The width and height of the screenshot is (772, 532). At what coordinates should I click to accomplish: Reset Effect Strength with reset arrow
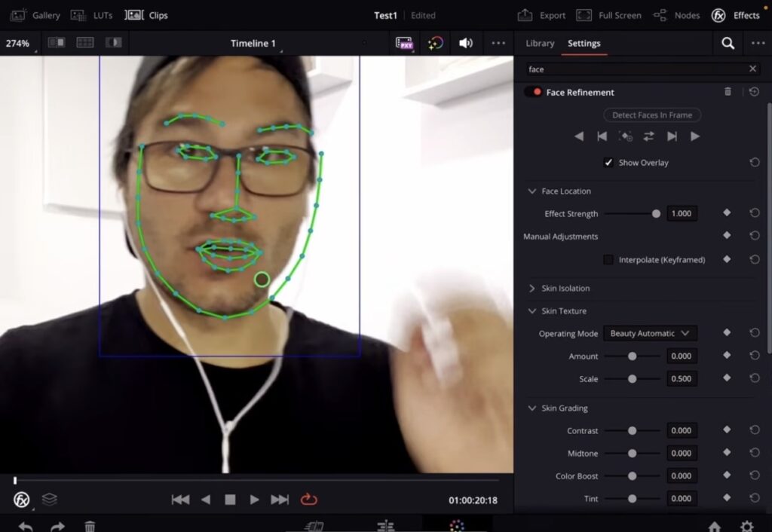point(754,213)
